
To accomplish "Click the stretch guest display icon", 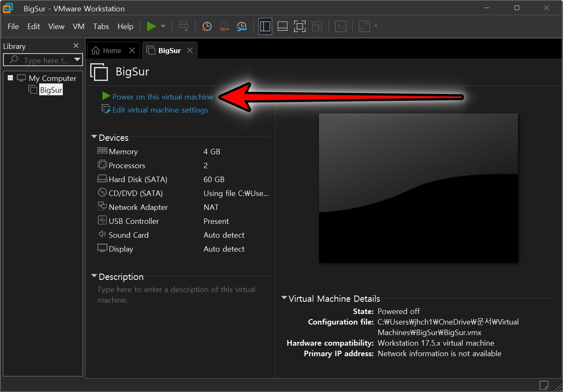I will click(364, 27).
